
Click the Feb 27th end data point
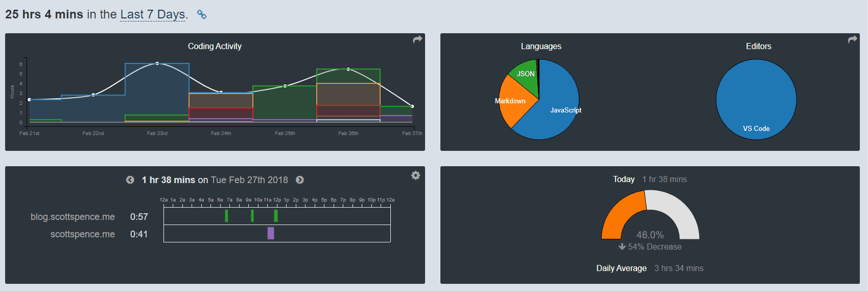click(x=412, y=106)
